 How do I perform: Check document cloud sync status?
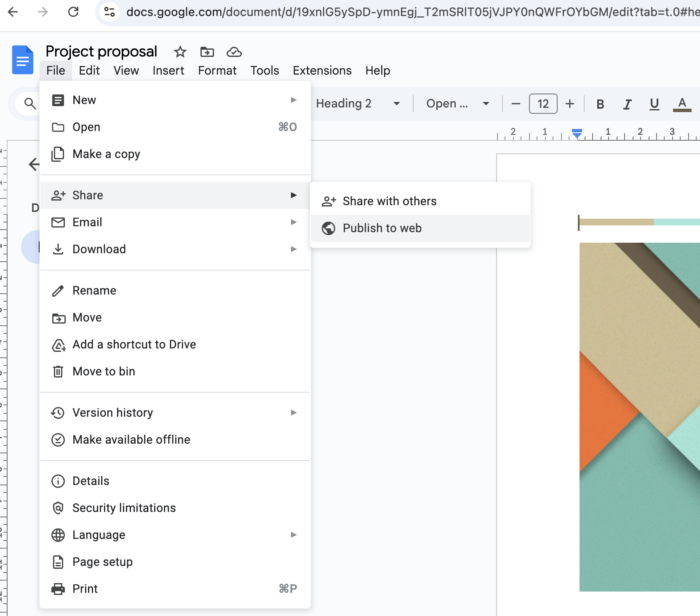234,52
